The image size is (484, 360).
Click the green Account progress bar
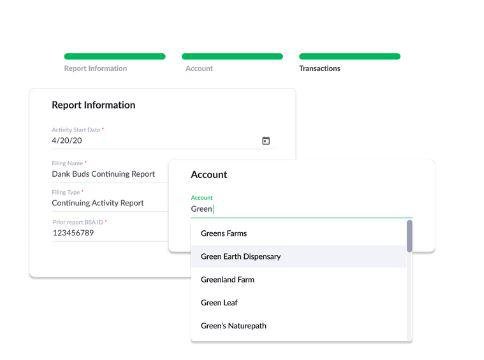(232, 56)
